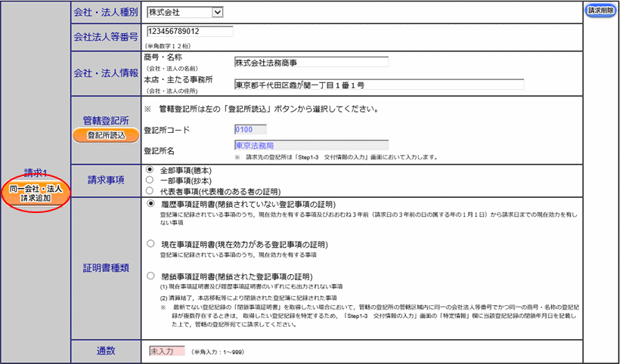Select the 閉鎖事項証明書 radio button
Image resolution: width=620 pixels, height=364 pixels.
click(150, 276)
